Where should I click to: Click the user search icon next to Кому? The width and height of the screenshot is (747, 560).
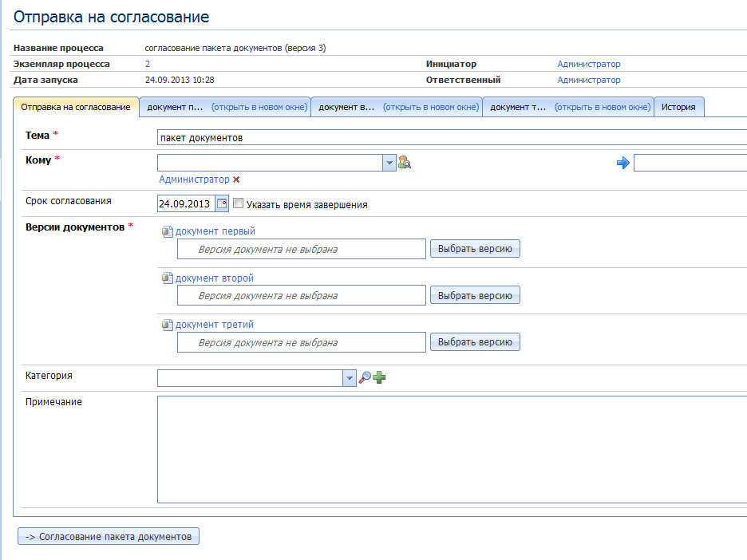pyautogui.click(x=405, y=163)
